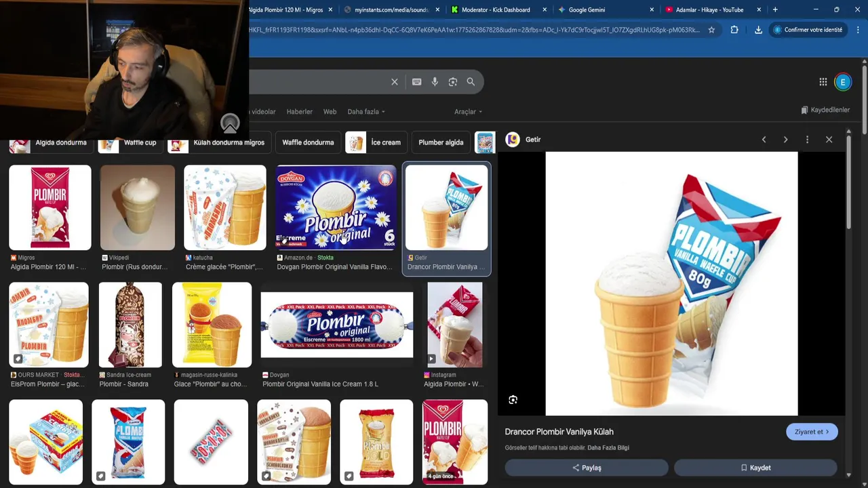Open Kaydedilenler saved items

click(x=825, y=110)
